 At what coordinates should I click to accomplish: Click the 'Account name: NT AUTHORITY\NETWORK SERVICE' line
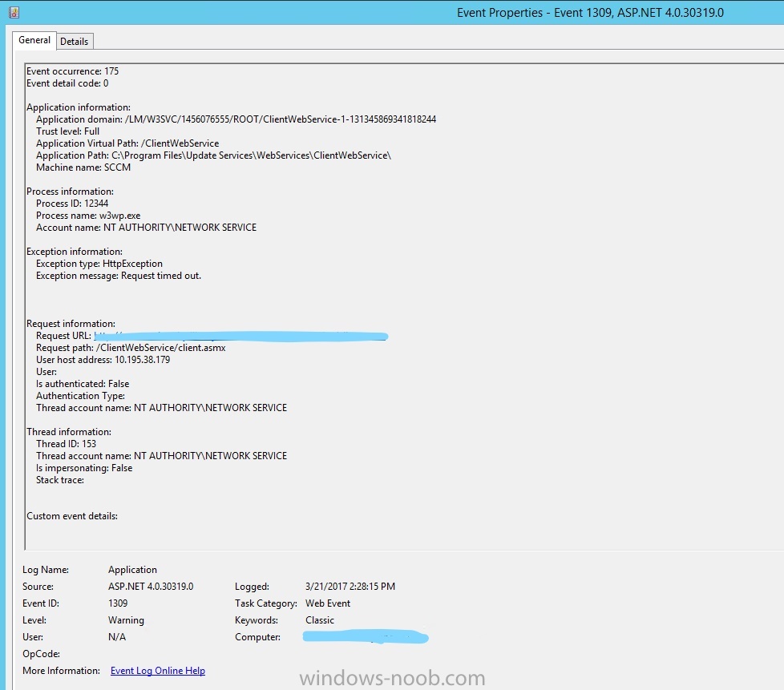(146, 228)
